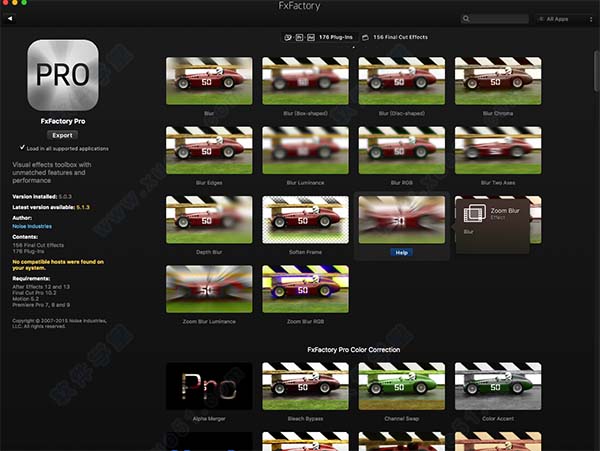Click the FxFactory Pro product name text
600x451 pixels.
click(x=63, y=121)
